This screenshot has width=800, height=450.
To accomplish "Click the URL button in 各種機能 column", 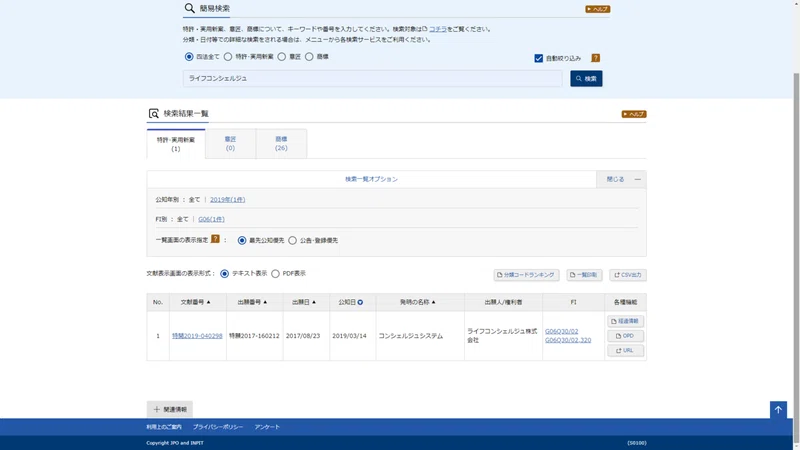I will 626,351.
